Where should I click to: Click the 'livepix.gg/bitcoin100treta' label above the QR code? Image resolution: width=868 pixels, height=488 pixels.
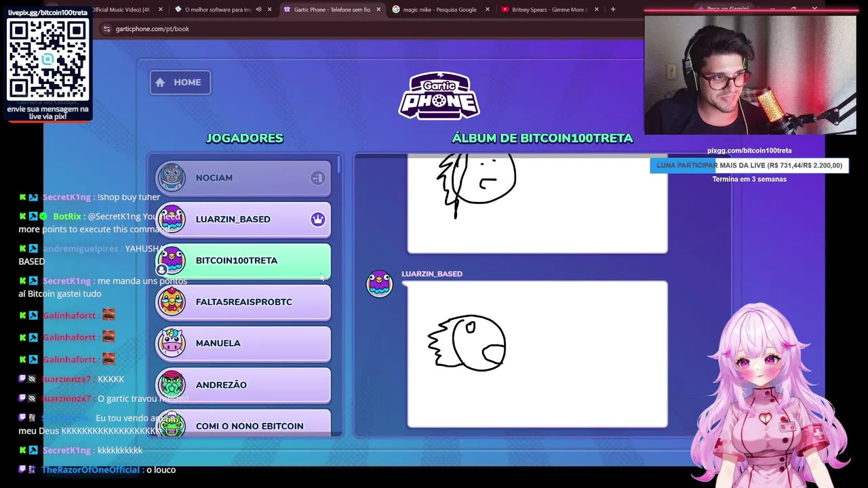pyautogui.click(x=47, y=13)
